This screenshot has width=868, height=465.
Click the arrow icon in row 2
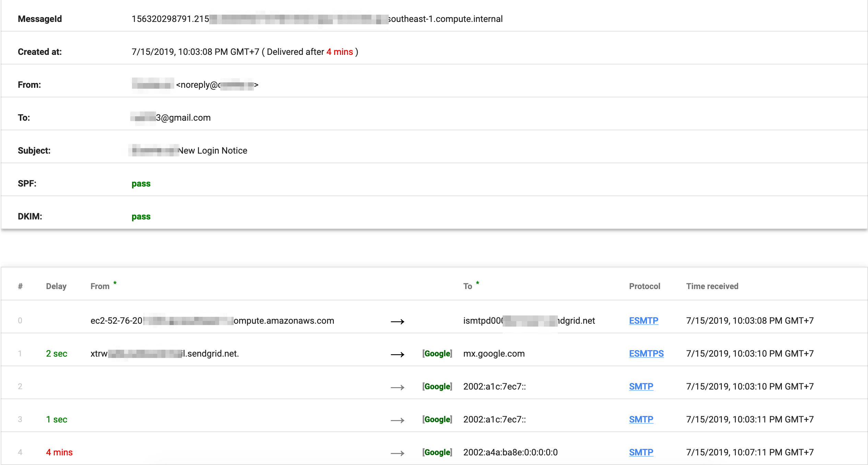[397, 387]
